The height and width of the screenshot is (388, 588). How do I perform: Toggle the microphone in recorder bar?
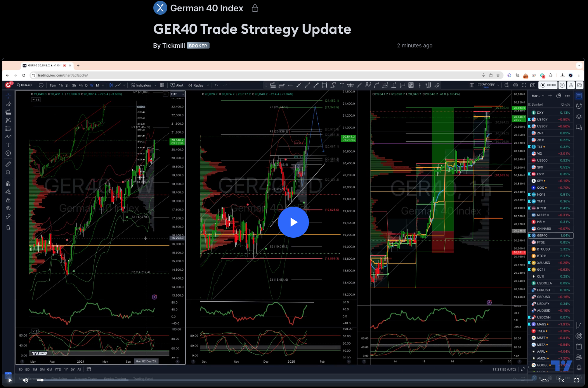[571, 85]
